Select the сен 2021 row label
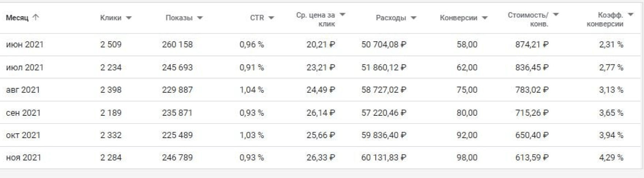Screen dimensions: 644x178 [x=23, y=113]
